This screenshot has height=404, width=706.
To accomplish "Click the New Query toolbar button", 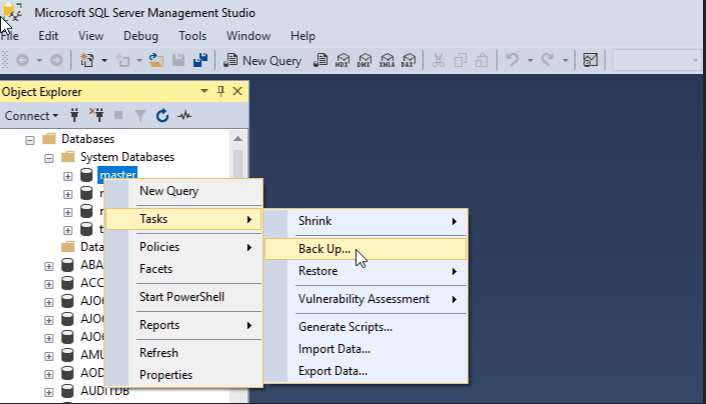I will tap(262, 60).
